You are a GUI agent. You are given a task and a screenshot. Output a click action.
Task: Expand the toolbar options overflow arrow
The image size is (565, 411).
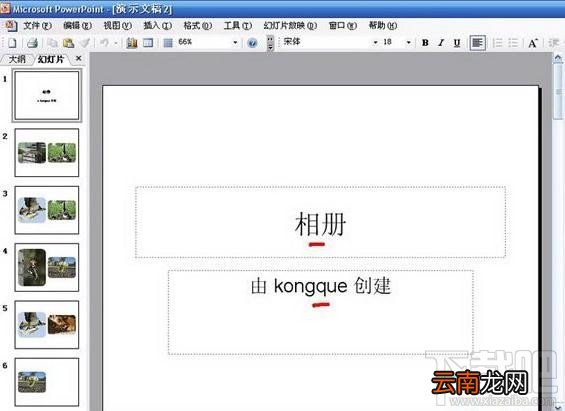[270, 43]
